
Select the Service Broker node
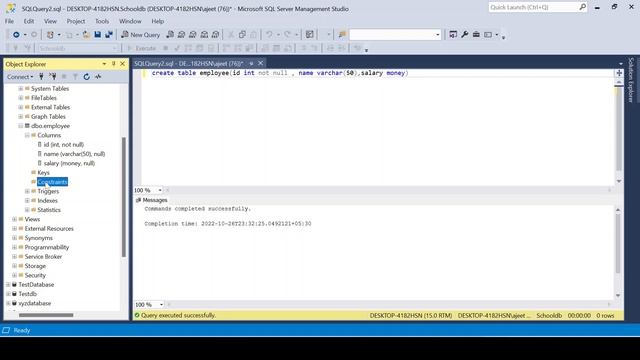(x=43, y=257)
